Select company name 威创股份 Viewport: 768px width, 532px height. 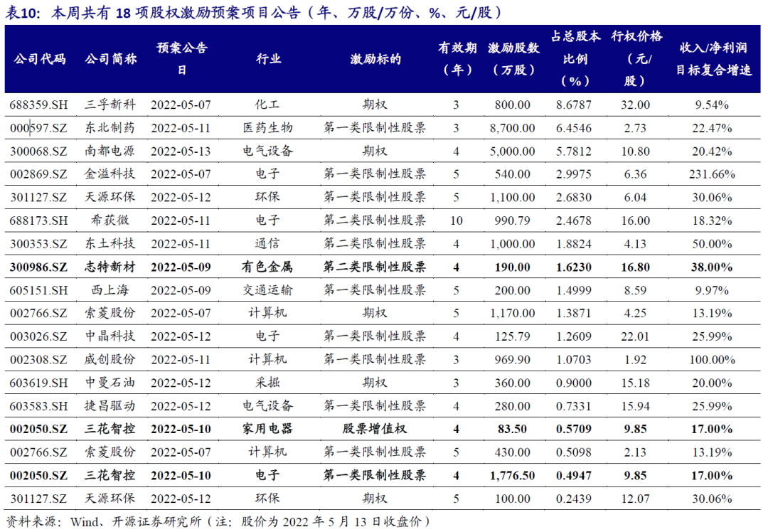(x=110, y=360)
